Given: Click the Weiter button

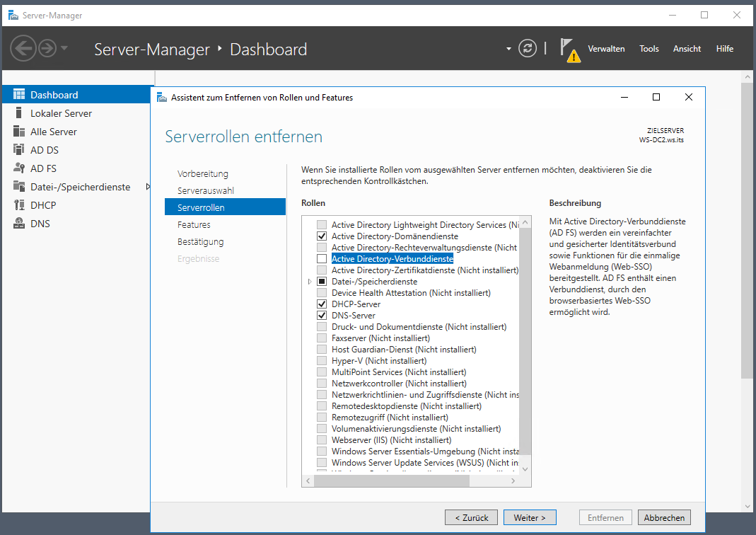Looking at the screenshot, I should click(x=530, y=517).
